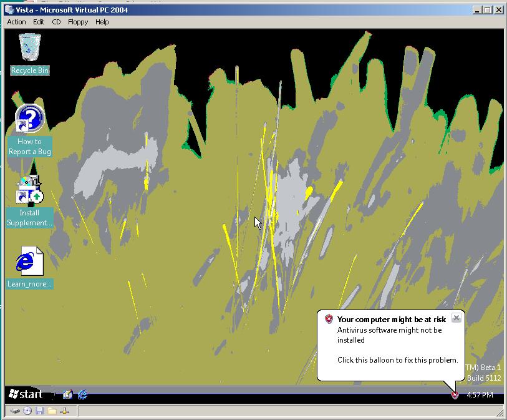The image size is (507, 420).
Task: Click 'Your computer might be at risk' heading
Action: [392, 320]
